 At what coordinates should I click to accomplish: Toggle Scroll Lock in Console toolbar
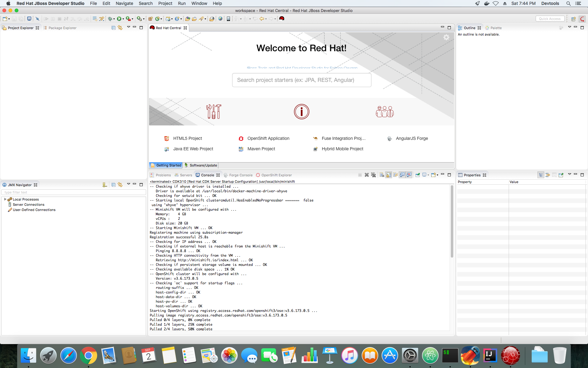click(x=389, y=175)
